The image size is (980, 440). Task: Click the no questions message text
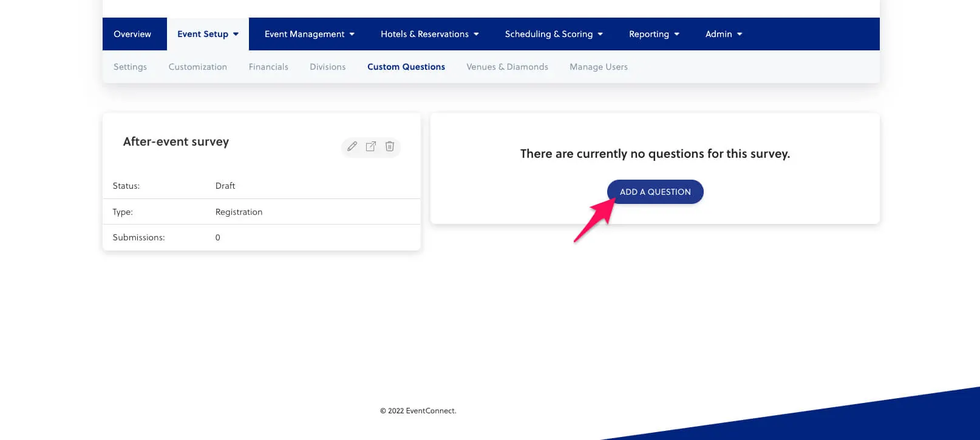[x=655, y=154]
